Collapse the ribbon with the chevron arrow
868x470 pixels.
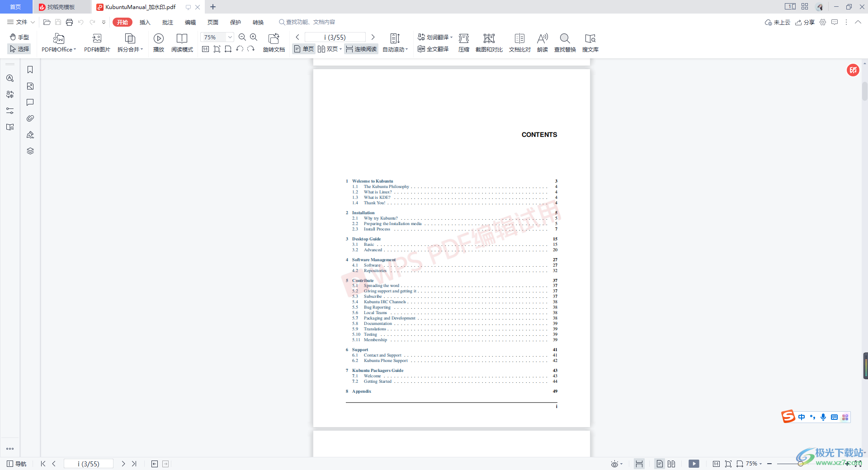pyautogui.click(x=858, y=22)
